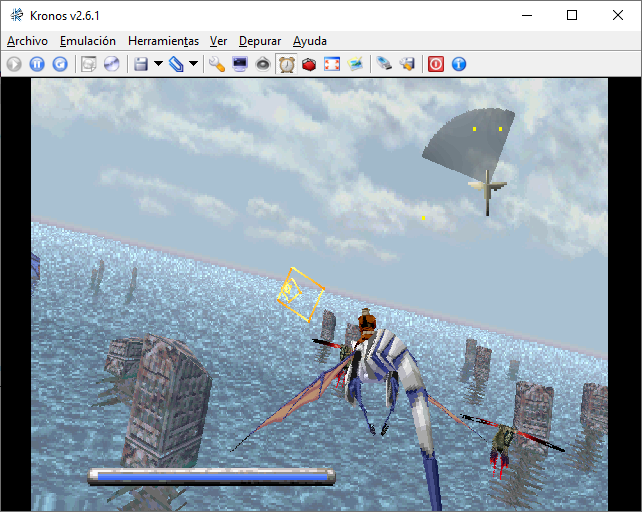Close the Kronos window
The width and height of the screenshot is (642, 512).
[618, 16]
